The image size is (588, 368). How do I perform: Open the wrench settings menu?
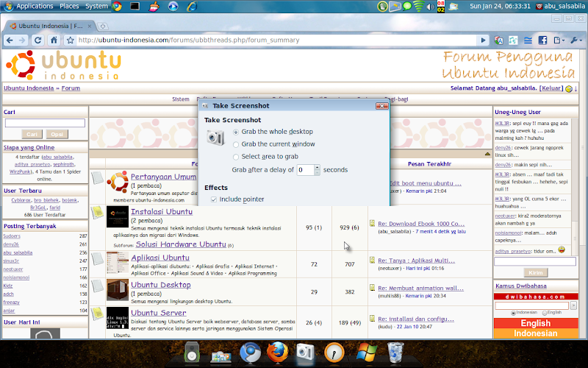click(x=576, y=40)
